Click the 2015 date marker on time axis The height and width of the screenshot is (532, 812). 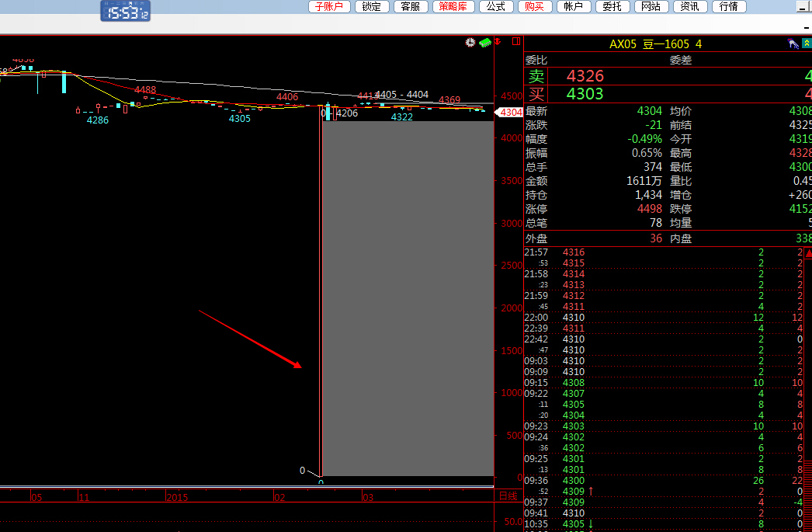pyautogui.click(x=177, y=497)
